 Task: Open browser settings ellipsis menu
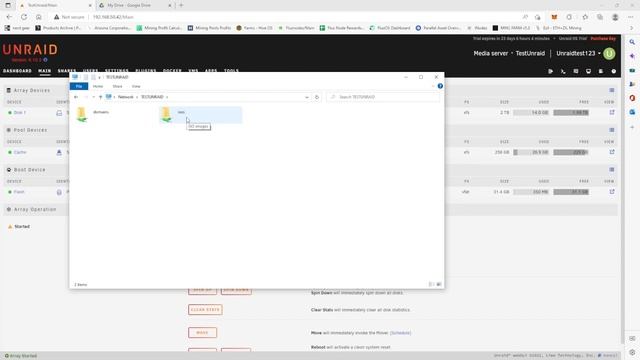point(631,17)
